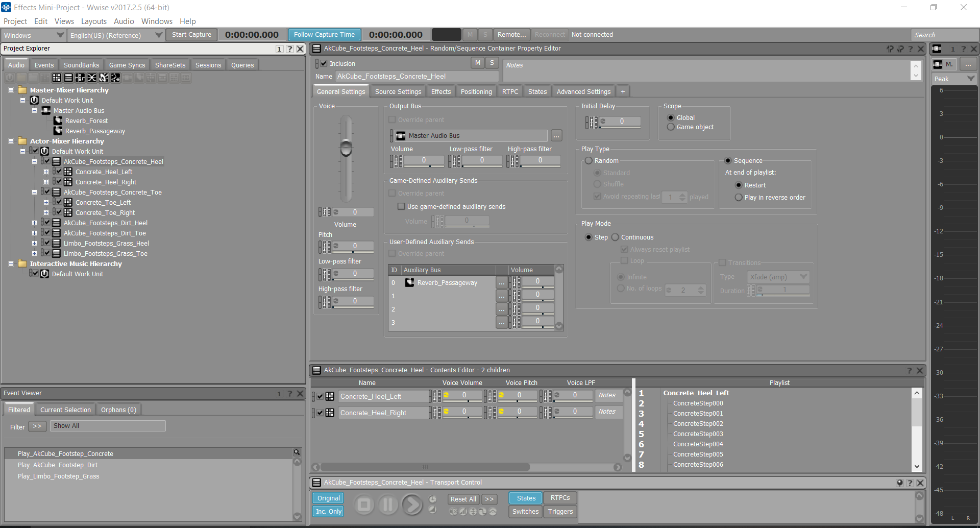Click the Start Capture button

click(x=191, y=35)
